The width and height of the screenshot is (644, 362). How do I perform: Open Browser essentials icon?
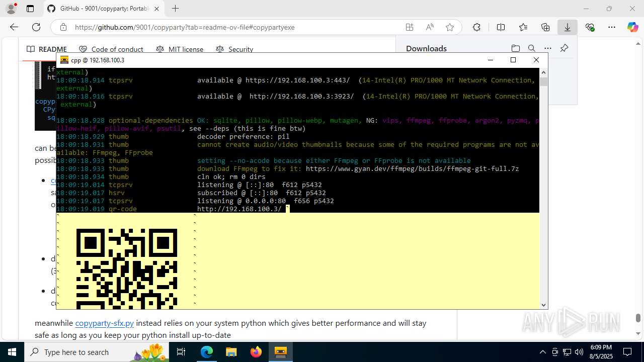pyautogui.click(x=590, y=27)
